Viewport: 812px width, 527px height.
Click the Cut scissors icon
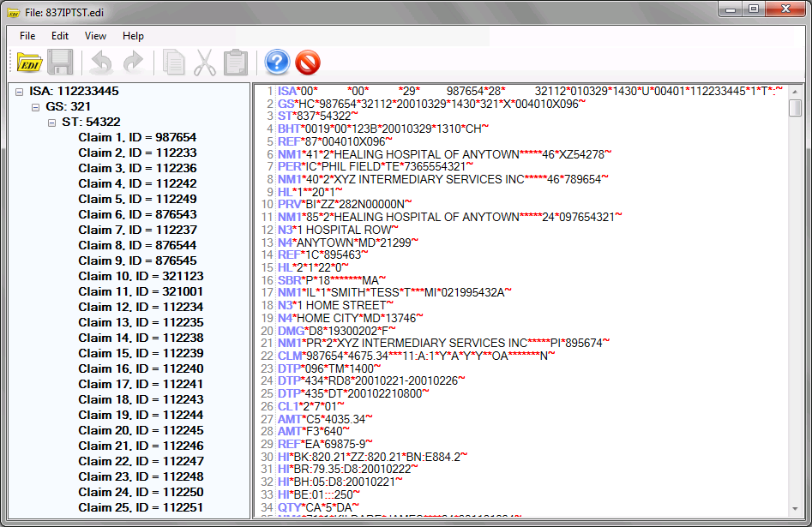[204, 63]
